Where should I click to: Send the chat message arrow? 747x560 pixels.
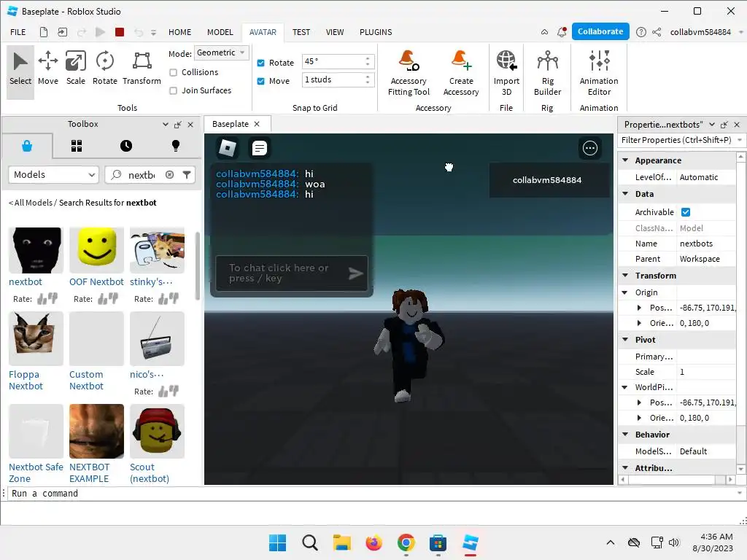[355, 273]
